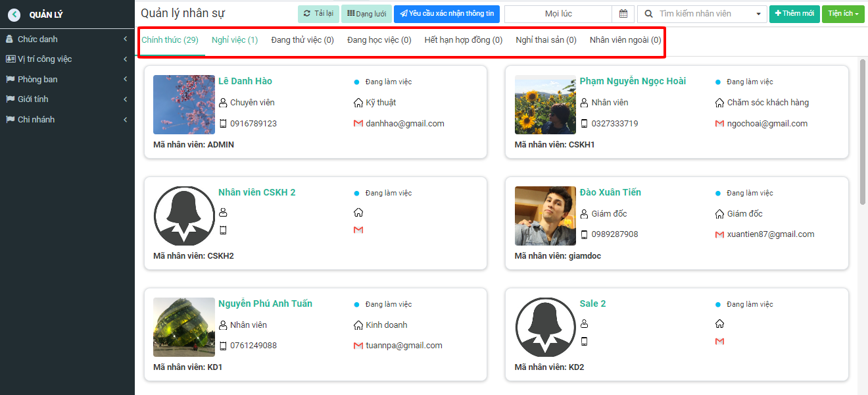Expand the Chức danh sidebar filter
This screenshot has width=868, height=395.
coord(67,39)
